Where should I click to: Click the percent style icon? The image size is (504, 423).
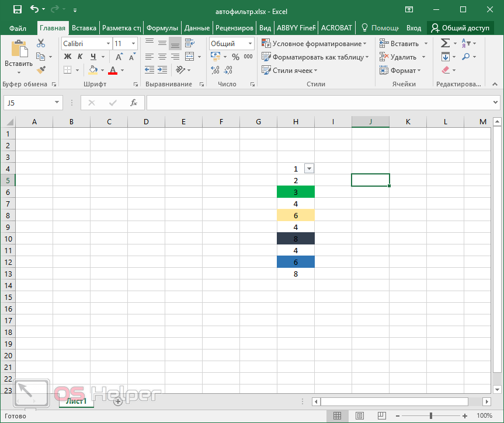[235, 57]
